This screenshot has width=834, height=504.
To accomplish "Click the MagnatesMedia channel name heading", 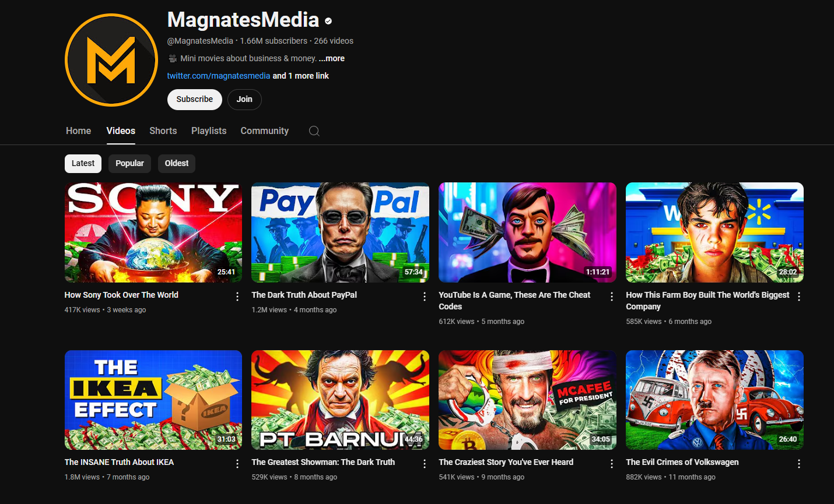I will [x=243, y=20].
